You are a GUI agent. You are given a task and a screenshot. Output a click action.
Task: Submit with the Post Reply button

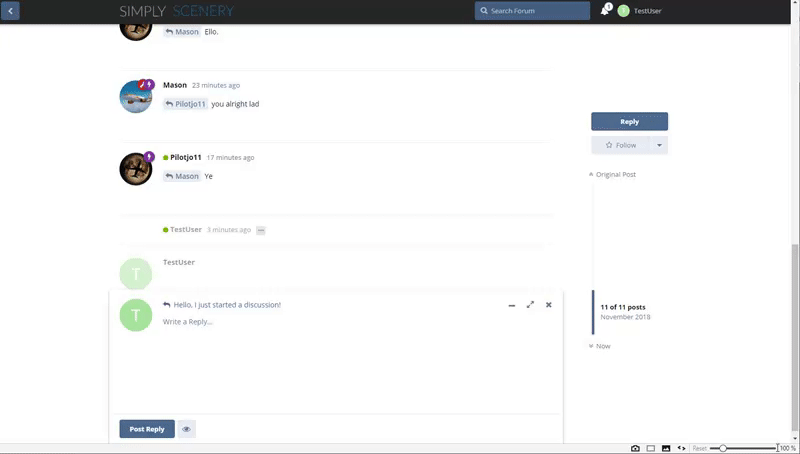tap(147, 429)
